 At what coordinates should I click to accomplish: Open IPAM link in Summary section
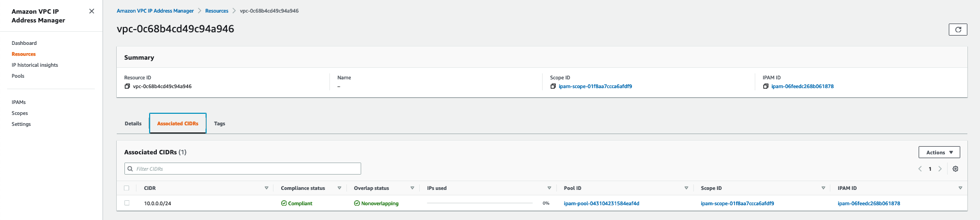802,86
